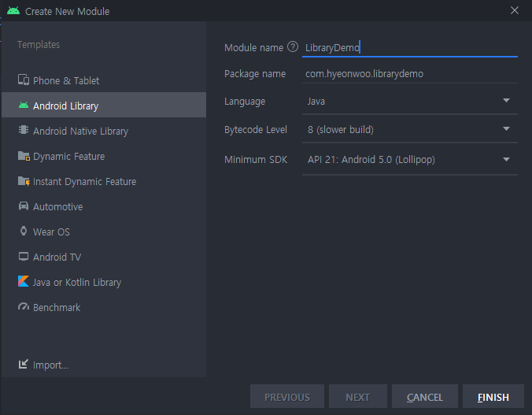This screenshot has width=532, height=415.
Task: Click the Android TV screen icon
Action: click(x=24, y=257)
